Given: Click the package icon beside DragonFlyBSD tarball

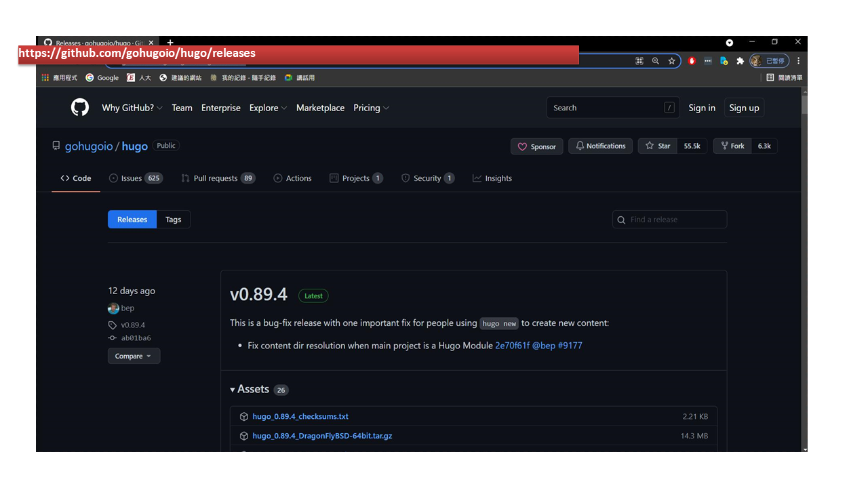Looking at the screenshot, I should 244,436.
